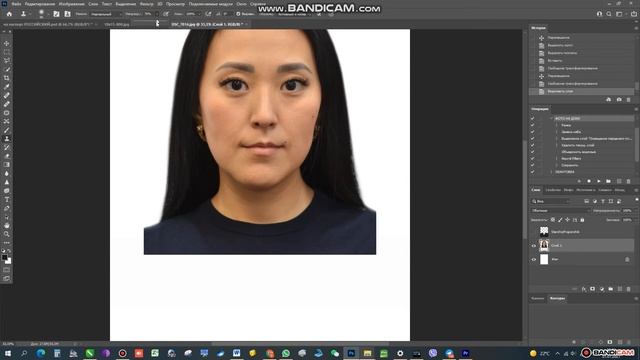Toggle Quick Mask mode icon
Image resolution: width=640 pixels, height=360 pixels.
click(7, 270)
